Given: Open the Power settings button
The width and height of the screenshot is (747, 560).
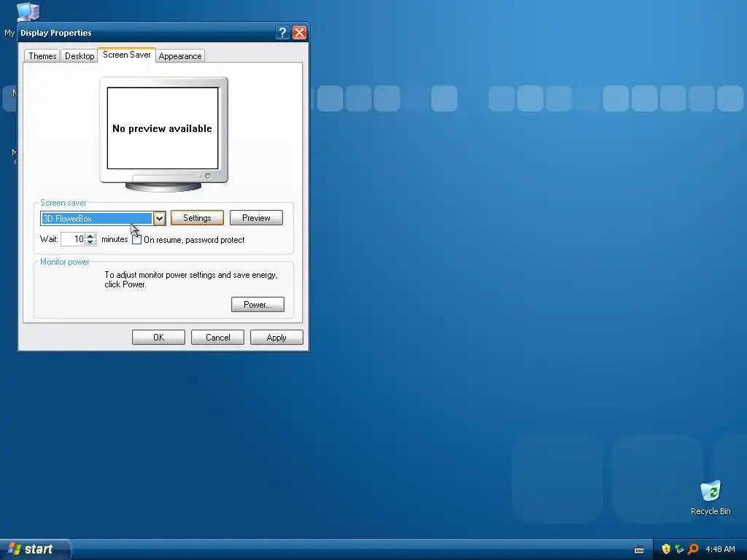Looking at the screenshot, I should [x=258, y=304].
